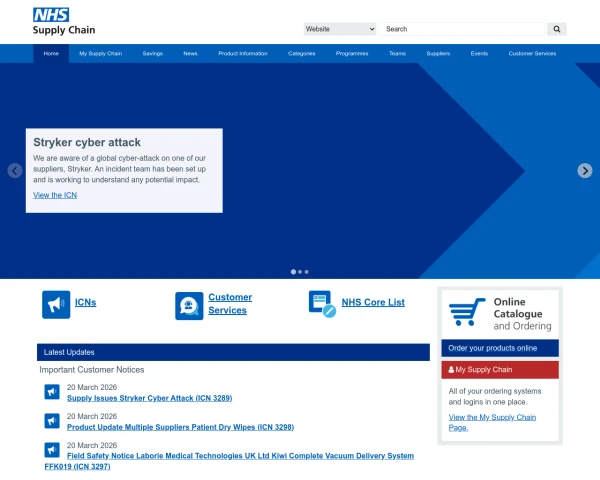Open the ICNs text link
This screenshot has width=600, height=480.
[85, 302]
